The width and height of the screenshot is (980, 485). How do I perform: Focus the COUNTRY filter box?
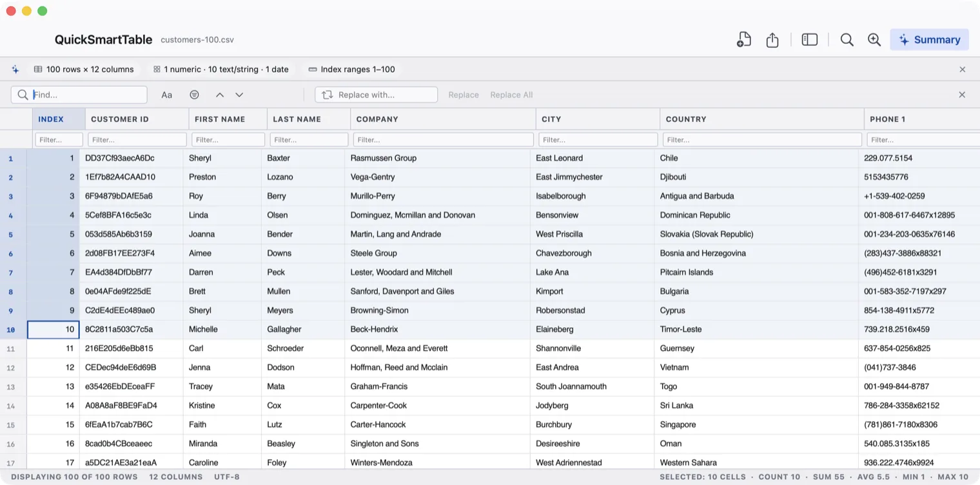762,139
